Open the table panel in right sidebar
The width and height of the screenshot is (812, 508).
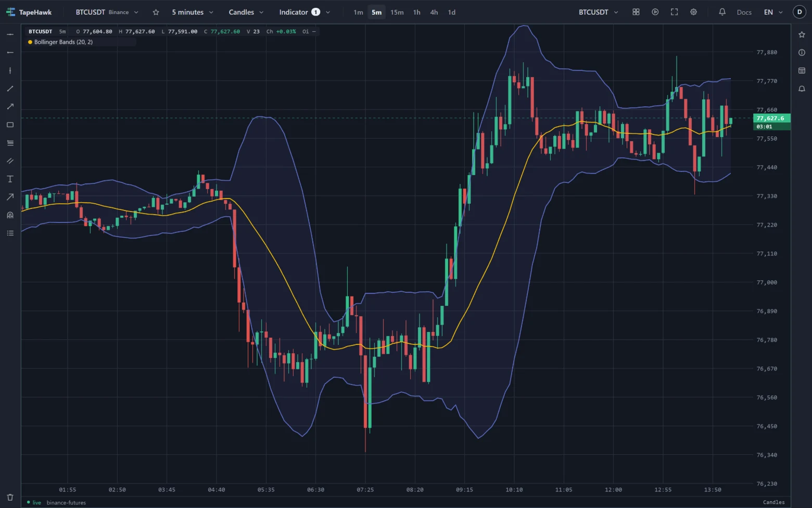point(802,70)
